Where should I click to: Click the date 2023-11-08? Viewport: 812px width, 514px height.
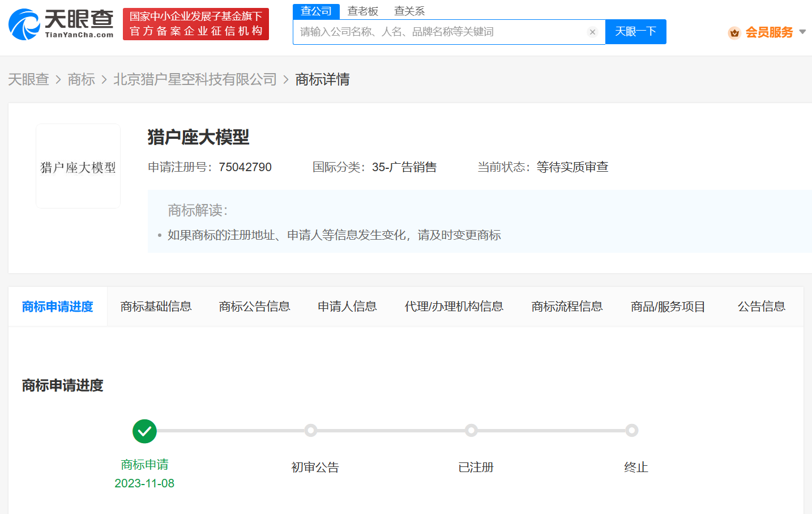click(144, 483)
